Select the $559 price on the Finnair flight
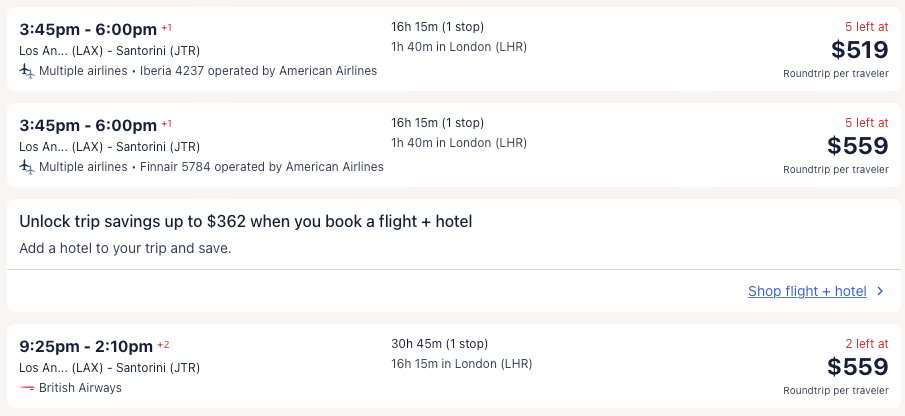This screenshot has width=905, height=416. coord(859,146)
